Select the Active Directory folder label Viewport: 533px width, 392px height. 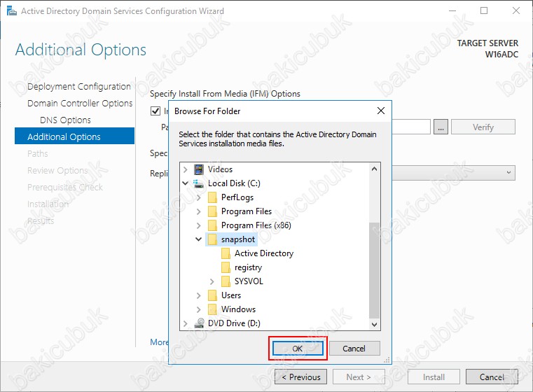264,253
